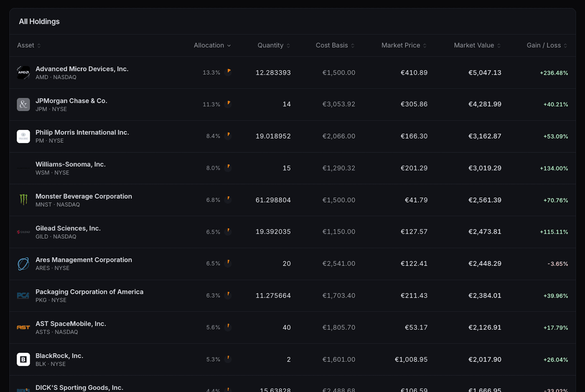Click JPMorgan's 11.3% allocation pie icon
Screen dimensions: 585x392
(228, 104)
